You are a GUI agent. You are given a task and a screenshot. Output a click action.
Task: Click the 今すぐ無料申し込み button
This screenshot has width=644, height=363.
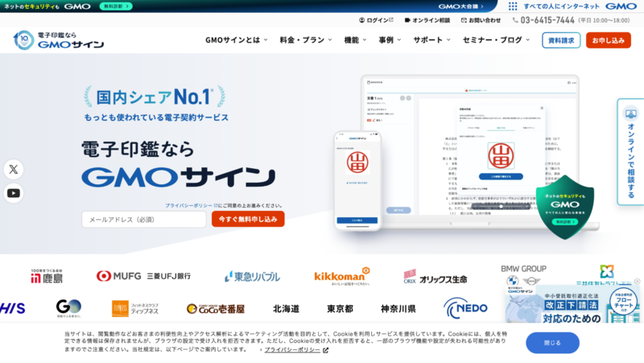click(x=248, y=219)
